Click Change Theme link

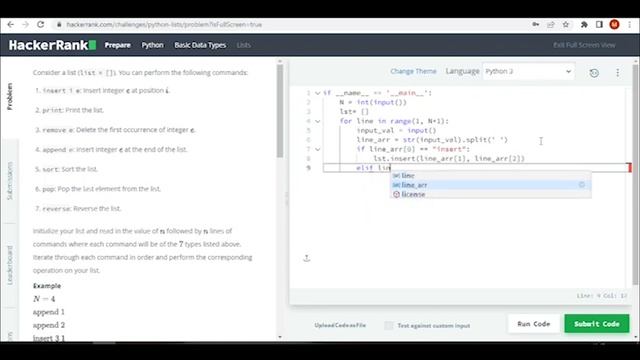(x=413, y=71)
